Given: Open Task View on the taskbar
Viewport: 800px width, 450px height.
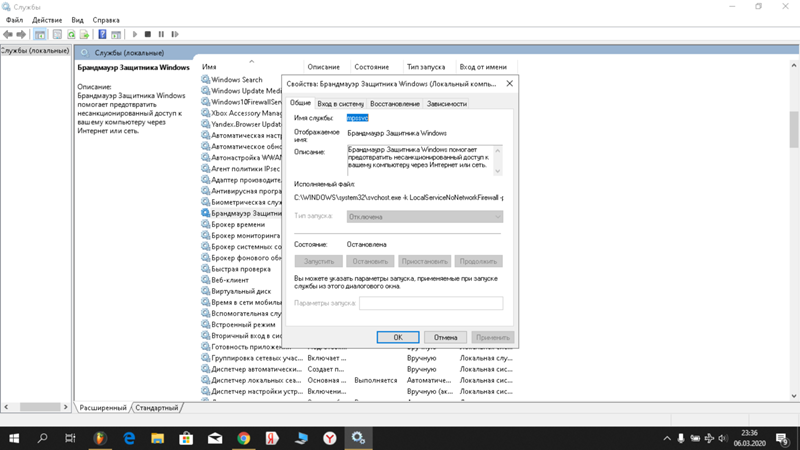Looking at the screenshot, I should pos(70,438).
